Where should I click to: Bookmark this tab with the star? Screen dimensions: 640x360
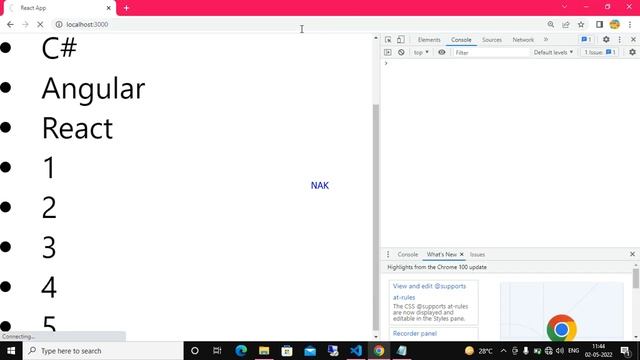pyautogui.click(x=581, y=24)
